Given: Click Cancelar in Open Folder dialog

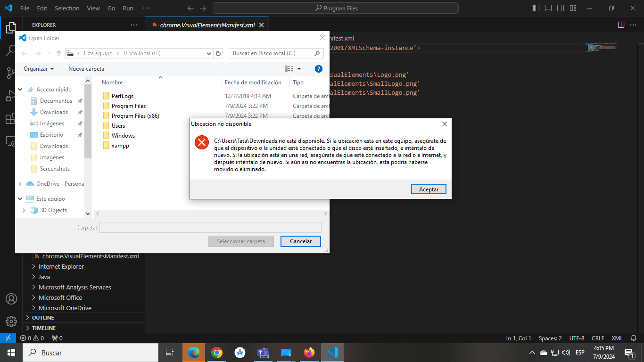Looking at the screenshot, I should click(301, 241).
